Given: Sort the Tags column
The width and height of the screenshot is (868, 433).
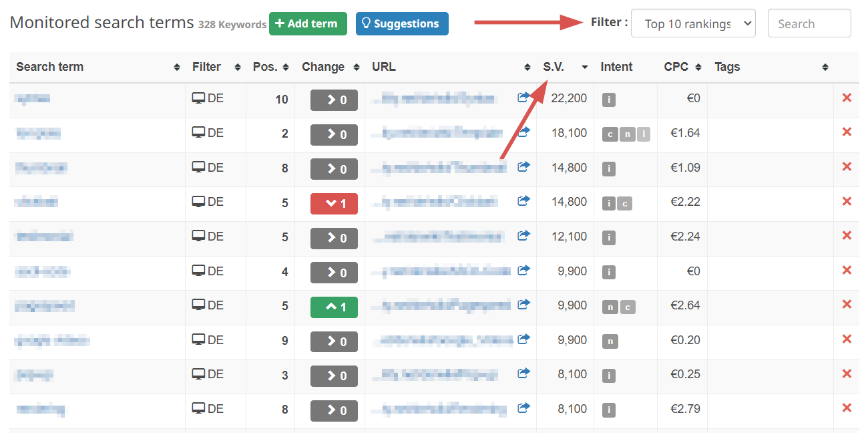Looking at the screenshot, I should 825,67.
